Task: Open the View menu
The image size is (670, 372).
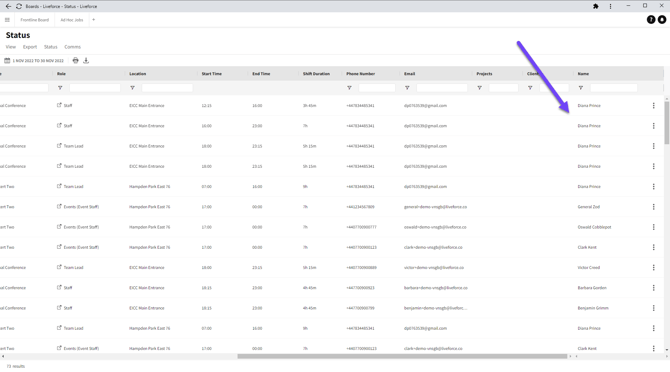Action: (11, 47)
